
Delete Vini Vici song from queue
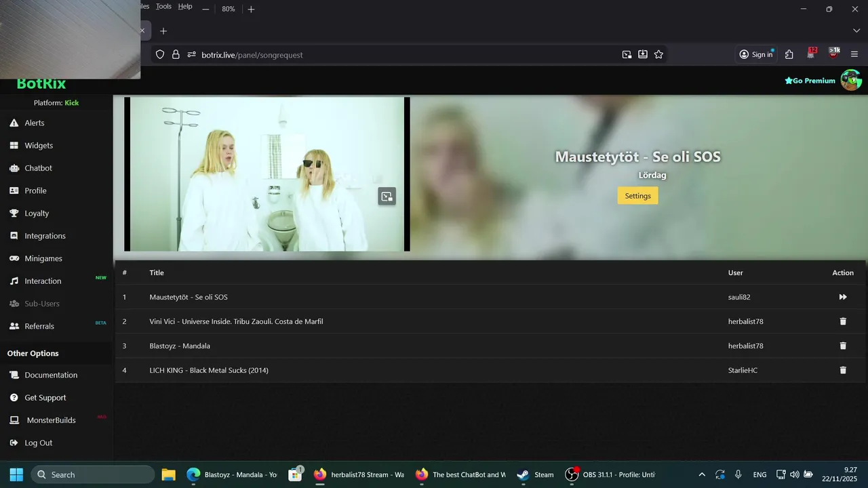click(843, 321)
